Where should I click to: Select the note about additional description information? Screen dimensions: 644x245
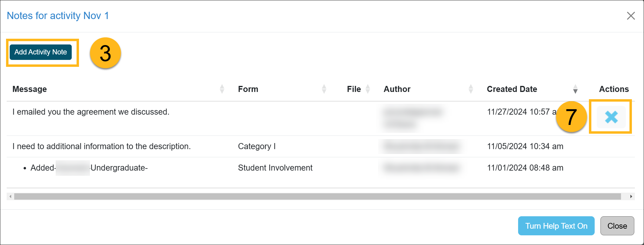[102, 146]
